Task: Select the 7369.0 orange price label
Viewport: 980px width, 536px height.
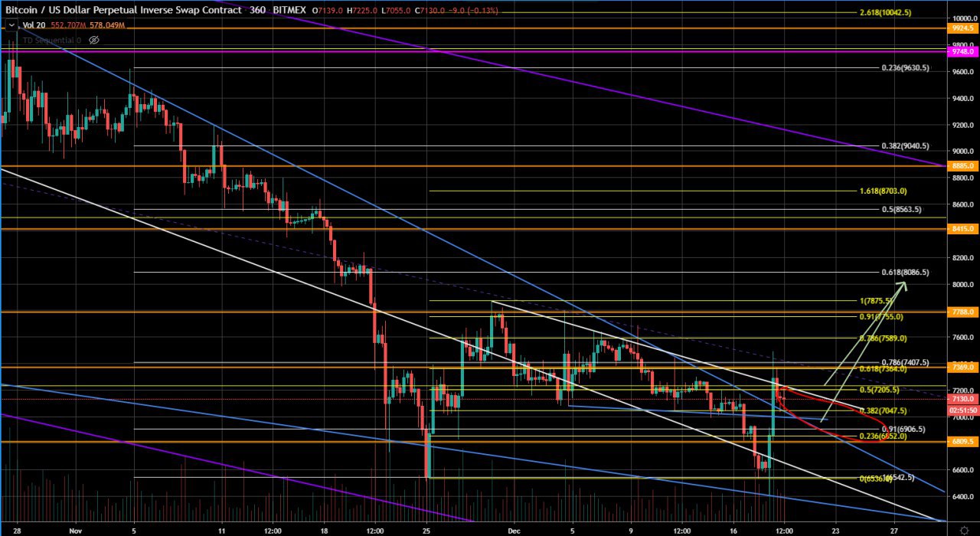Action: tap(962, 368)
